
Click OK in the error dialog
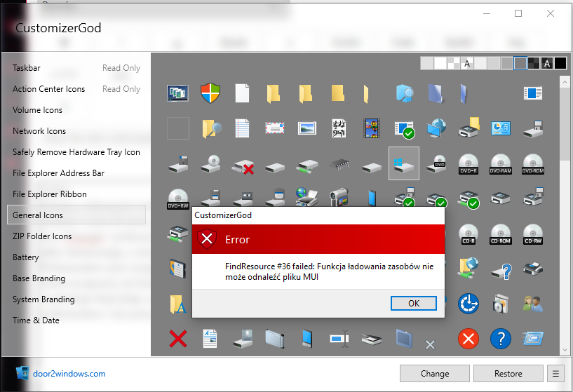414,303
